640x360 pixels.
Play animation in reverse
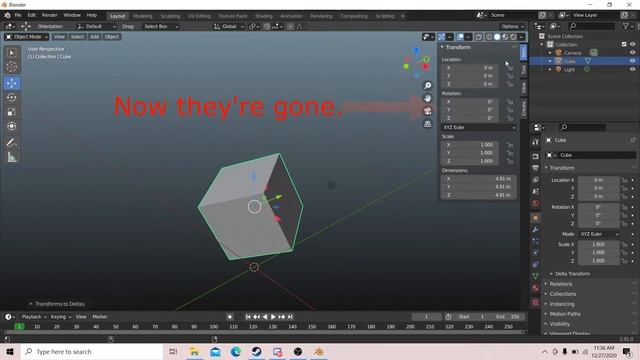[x=265, y=317]
